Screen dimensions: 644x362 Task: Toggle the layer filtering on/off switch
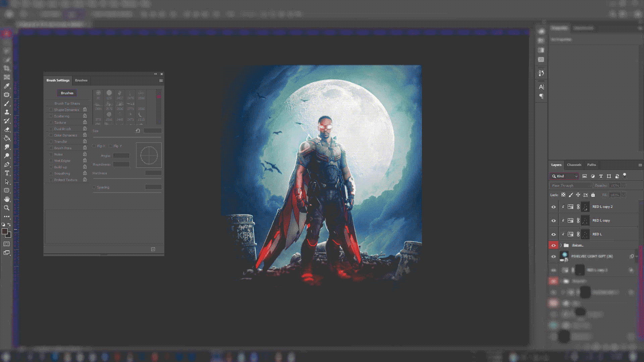[x=625, y=175]
